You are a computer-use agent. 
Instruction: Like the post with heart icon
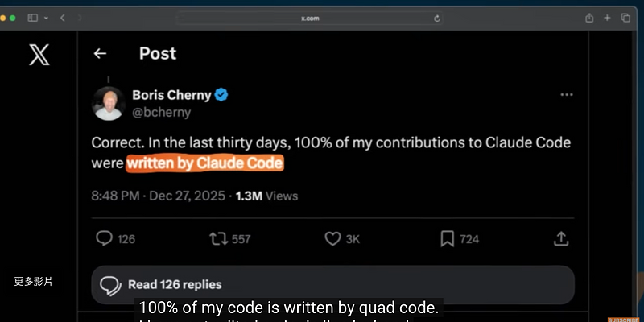click(332, 238)
